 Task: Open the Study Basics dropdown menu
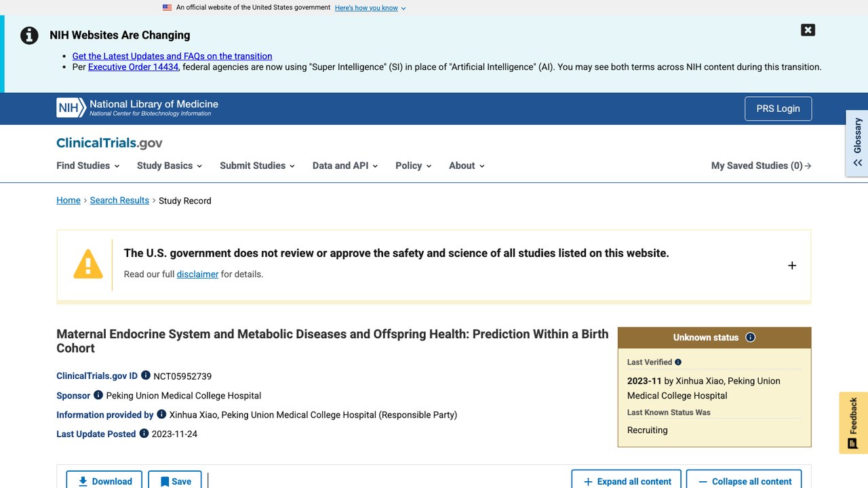(170, 165)
